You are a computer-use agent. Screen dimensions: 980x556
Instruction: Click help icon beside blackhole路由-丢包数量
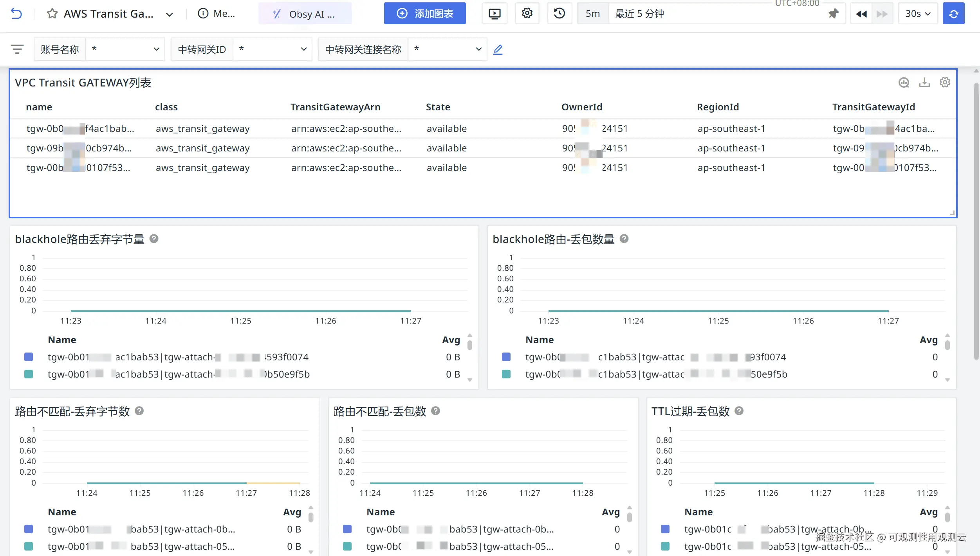624,239
